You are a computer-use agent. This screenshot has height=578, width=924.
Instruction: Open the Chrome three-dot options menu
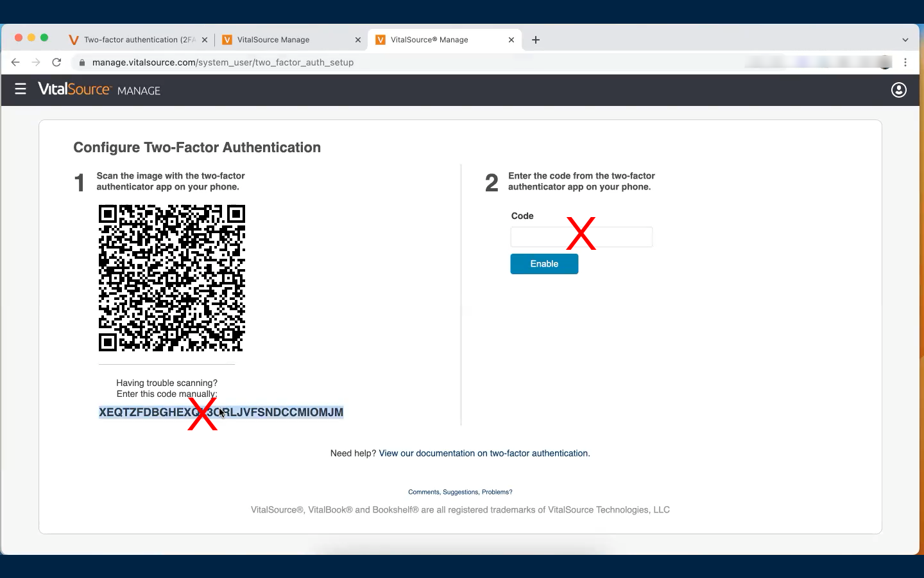coord(905,62)
